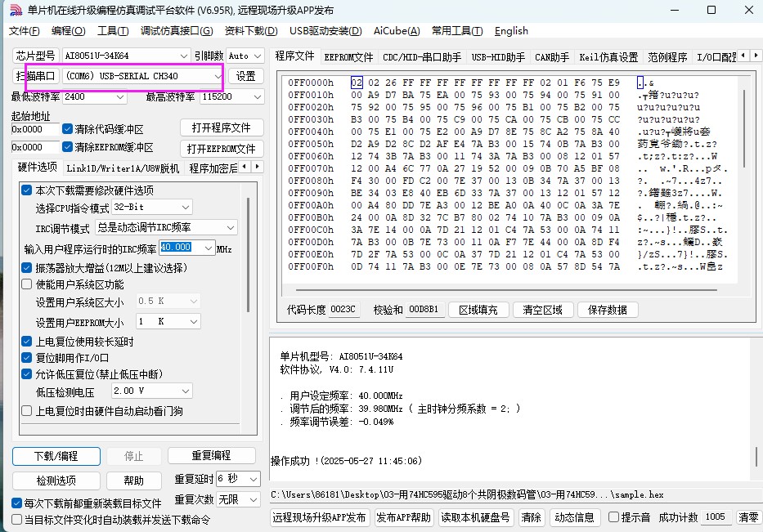763x532 pixels.
Task: Open COM6 USB-SERIAL CH340 port dropdown
Action: pos(142,76)
